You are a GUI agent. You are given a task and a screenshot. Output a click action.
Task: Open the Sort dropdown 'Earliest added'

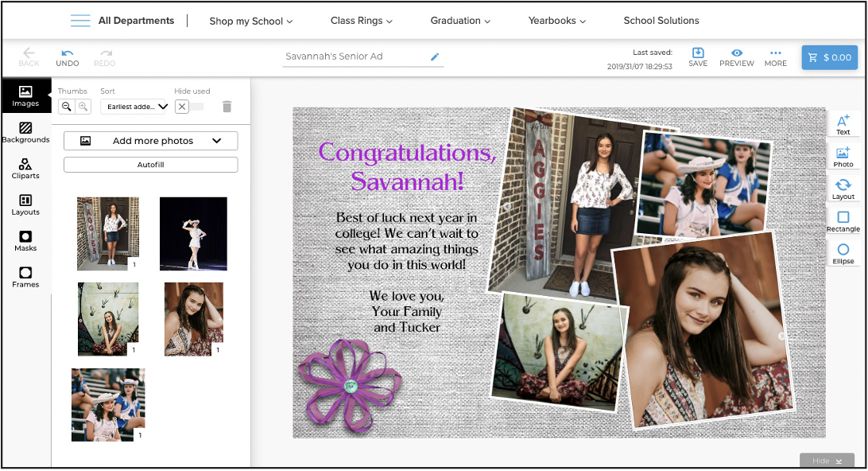(x=134, y=107)
